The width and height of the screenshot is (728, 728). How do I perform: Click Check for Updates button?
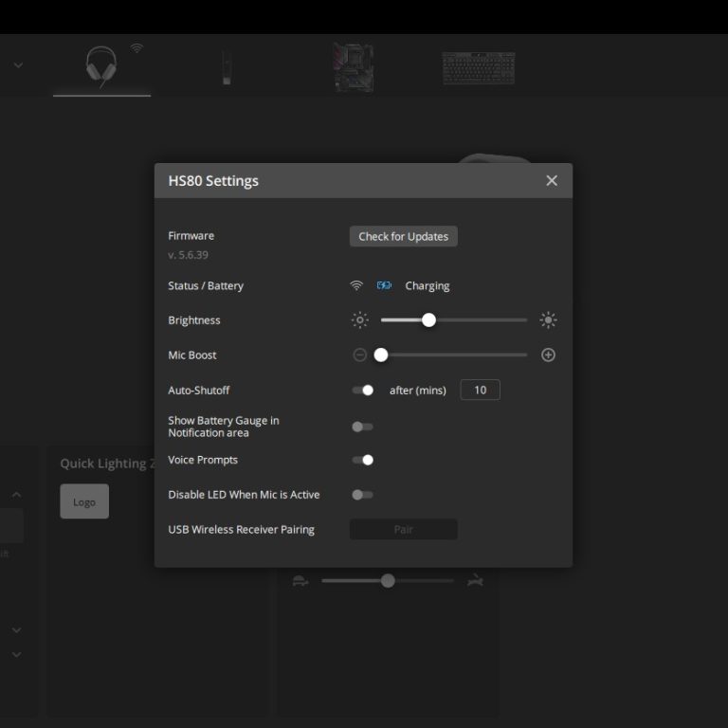[x=403, y=237]
